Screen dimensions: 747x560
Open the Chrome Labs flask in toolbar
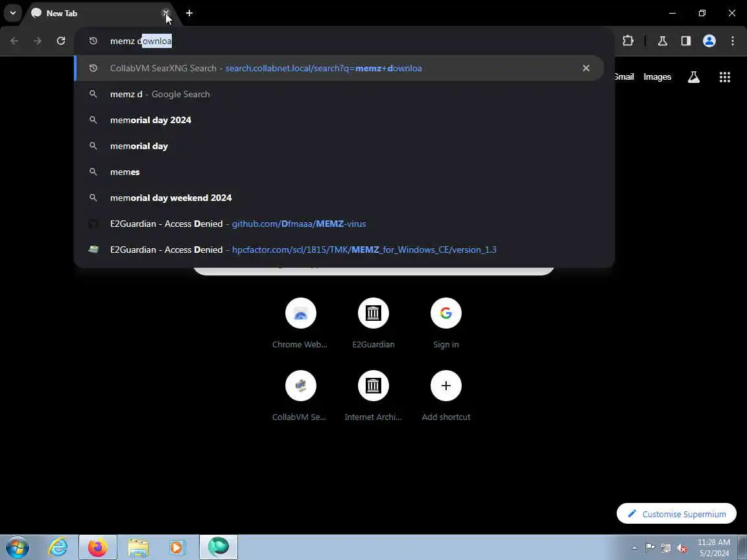coord(662,41)
